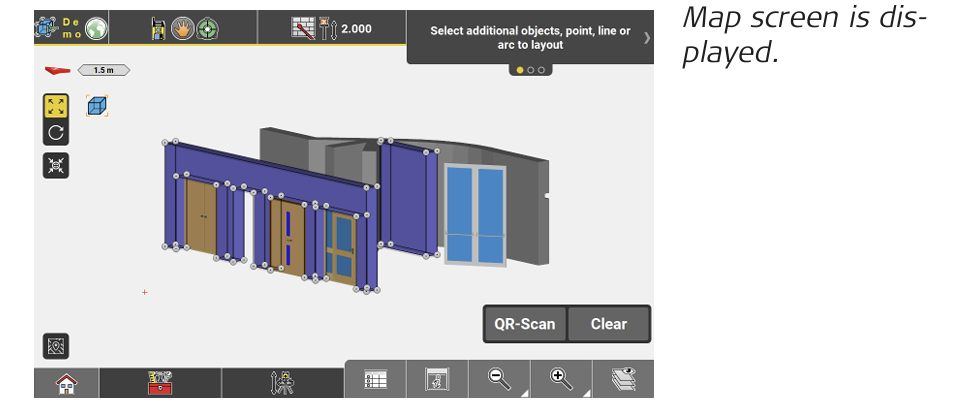Select the glass-paneled brown door object
The width and height of the screenshot is (955, 402).
(x=340, y=247)
